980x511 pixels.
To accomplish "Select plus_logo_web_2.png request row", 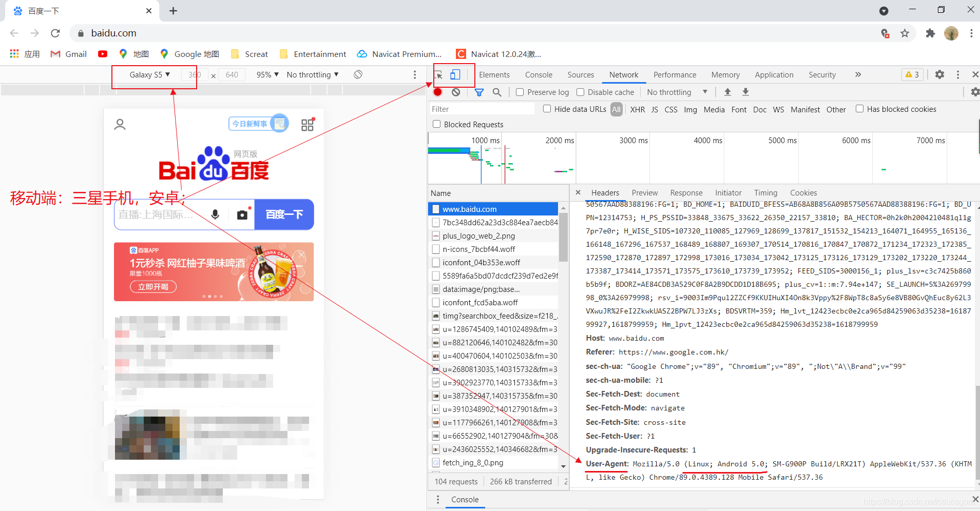I will (493, 236).
